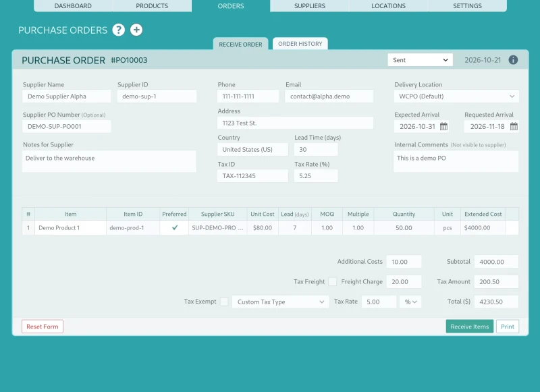The image size is (540, 392).
Task: Click the '$80.00' unit cost cell
Action: point(263,228)
